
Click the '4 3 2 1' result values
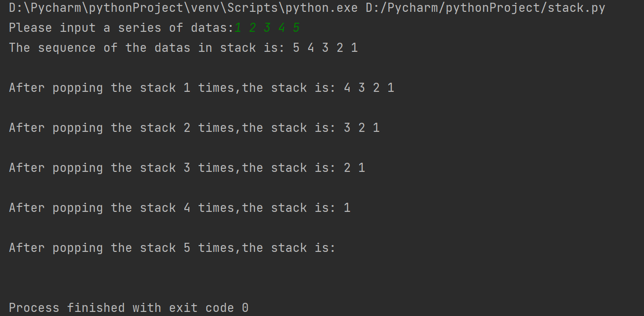[369, 88]
